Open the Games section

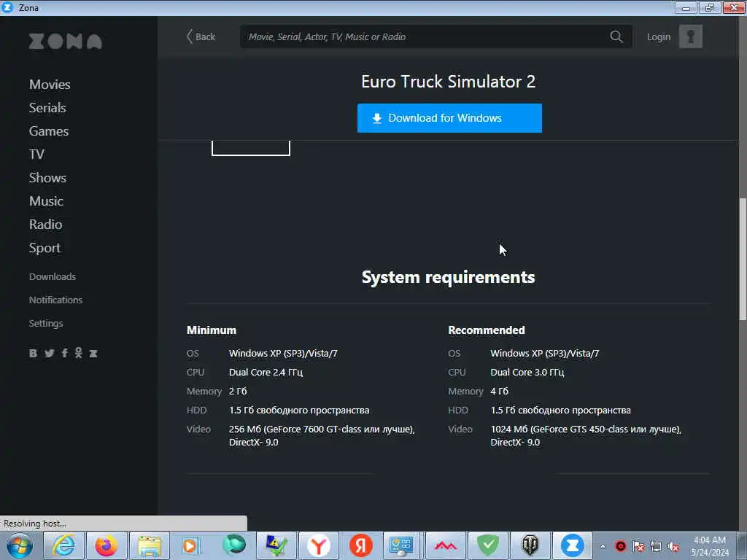(49, 131)
